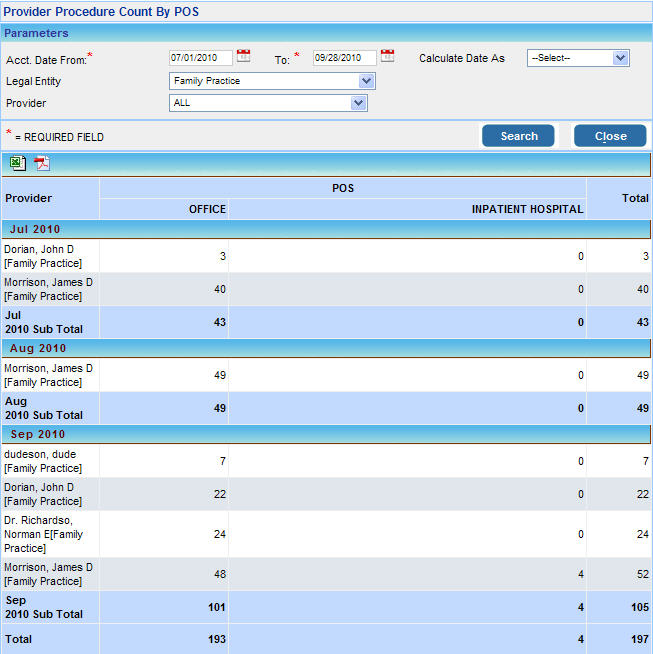Expand the Calculate Date As dropdown
This screenshot has width=653, height=654.
pyautogui.click(x=620, y=58)
